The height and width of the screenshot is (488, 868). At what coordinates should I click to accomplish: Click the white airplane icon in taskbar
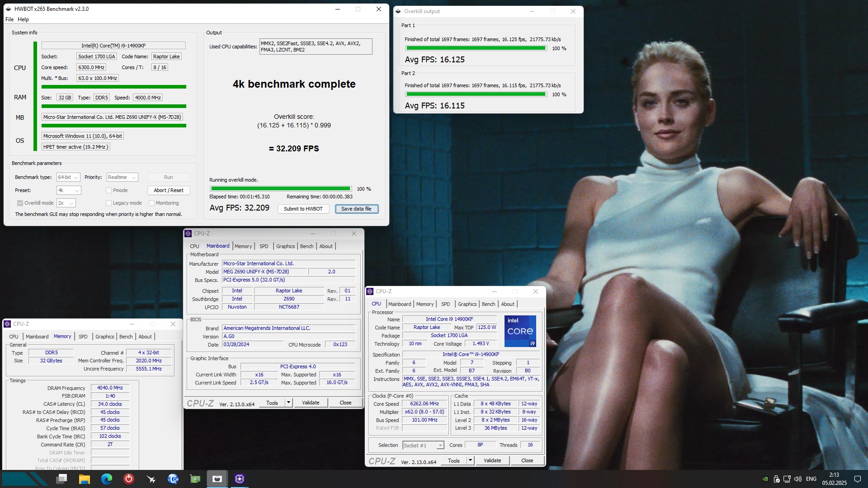tap(151, 479)
